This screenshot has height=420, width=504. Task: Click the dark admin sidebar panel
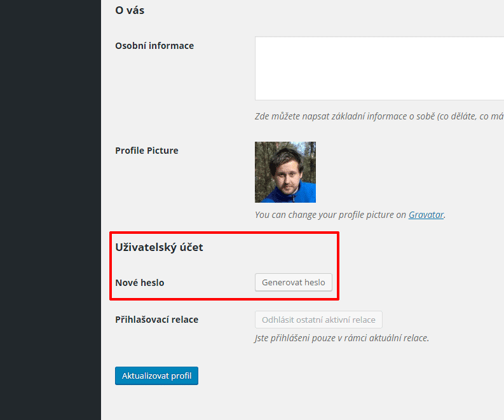(50, 210)
